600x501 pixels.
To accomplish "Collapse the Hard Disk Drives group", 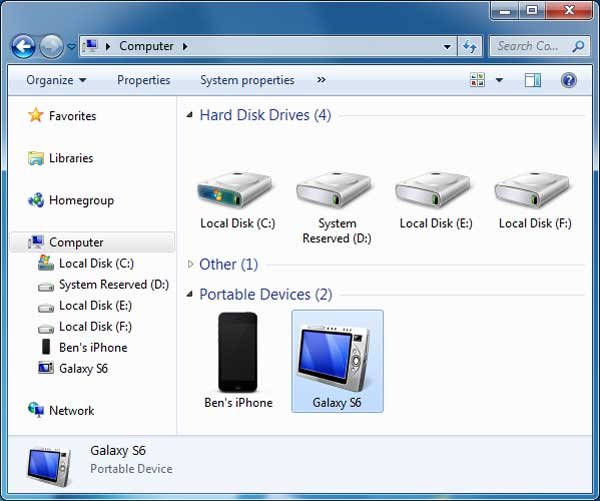I will (x=191, y=116).
